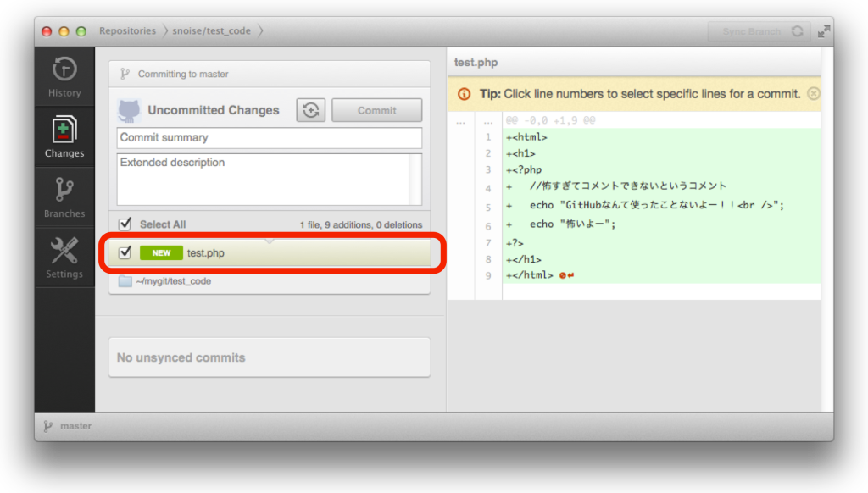Click the Commit button
This screenshot has height=493, width=868.
(376, 110)
